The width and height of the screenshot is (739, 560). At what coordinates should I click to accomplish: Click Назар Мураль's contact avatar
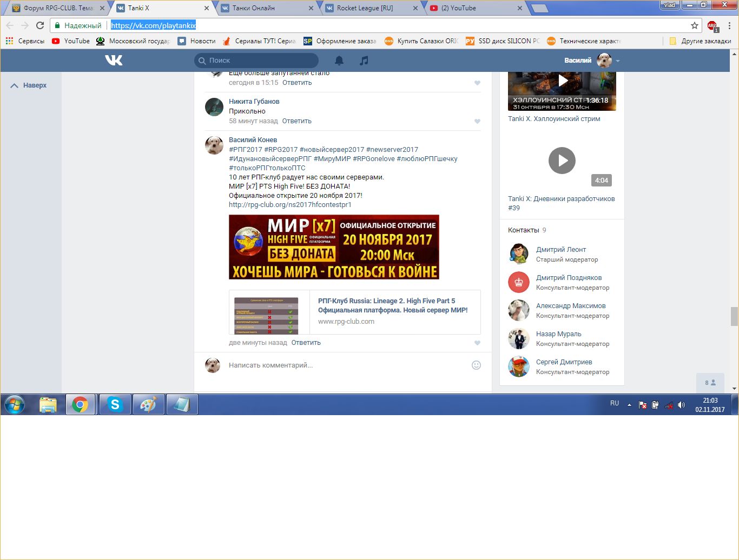point(518,338)
